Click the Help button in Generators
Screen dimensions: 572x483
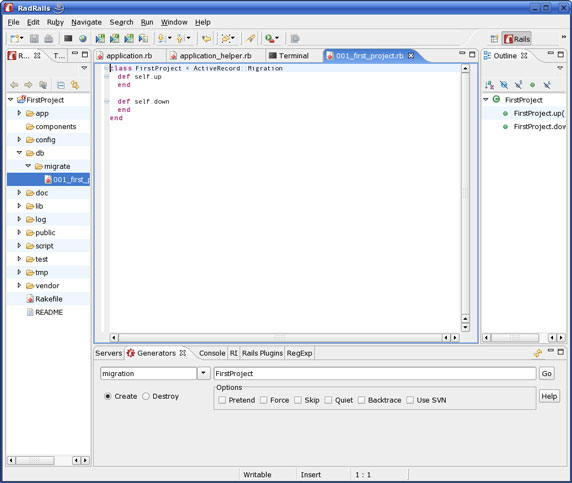click(549, 397)
